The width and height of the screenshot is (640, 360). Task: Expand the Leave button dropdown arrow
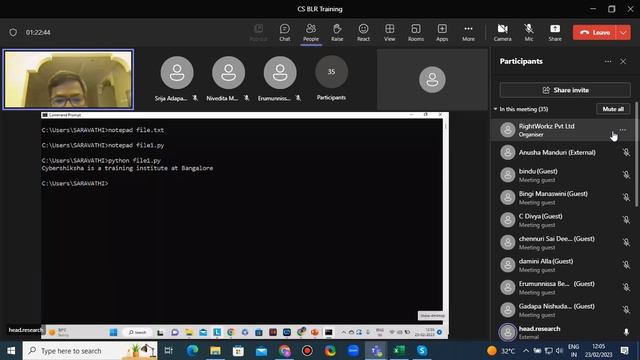(x=623, y=33)
